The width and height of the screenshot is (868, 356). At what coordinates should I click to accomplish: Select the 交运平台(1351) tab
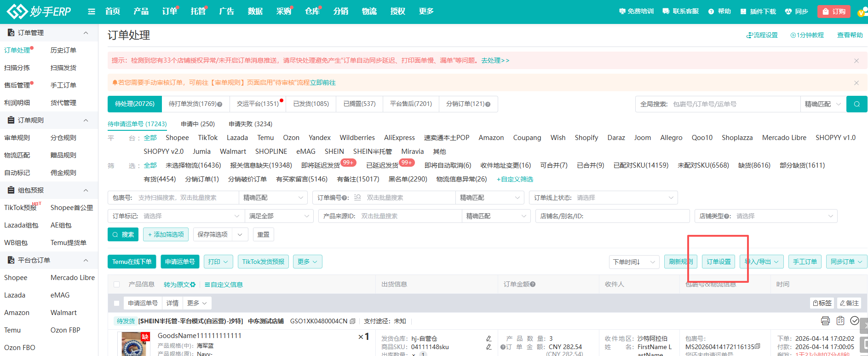[x=258, y=104]
